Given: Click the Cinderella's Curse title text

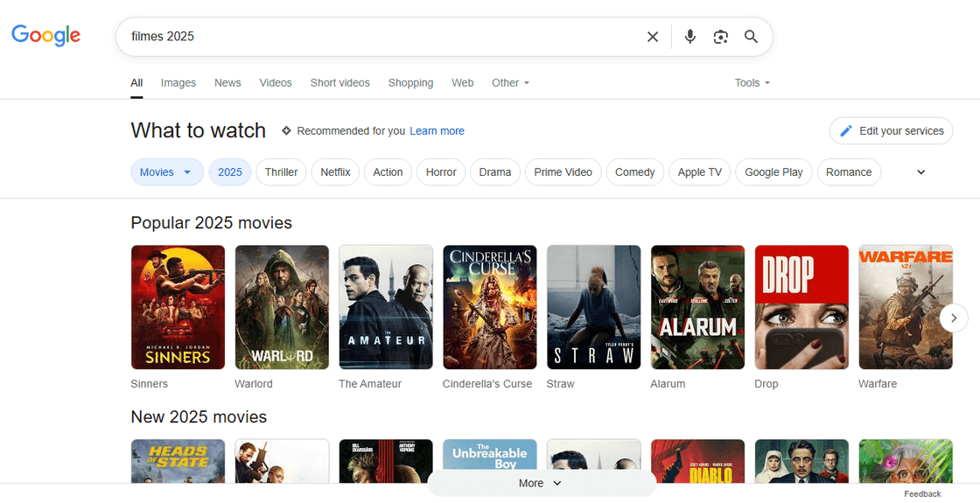Looking at the screenshot, I should point(487,384).
